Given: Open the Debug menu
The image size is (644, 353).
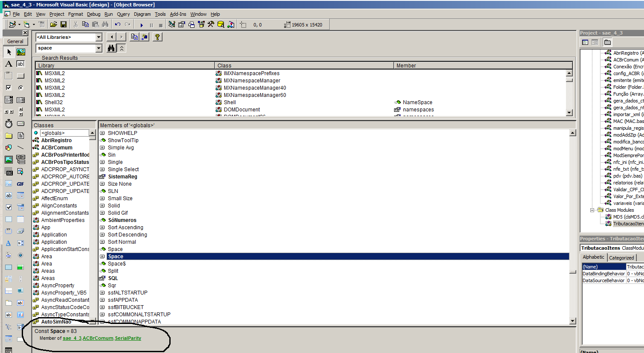Looking at the screenshot, I should (94, 14).
